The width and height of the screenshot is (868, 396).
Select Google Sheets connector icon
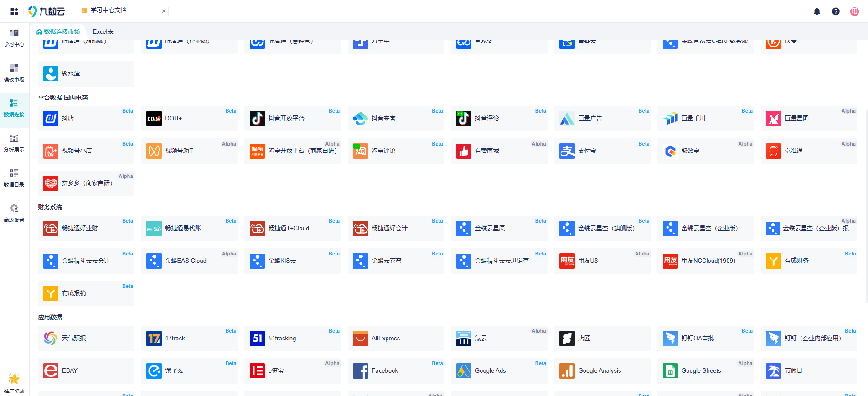(670, 370)
